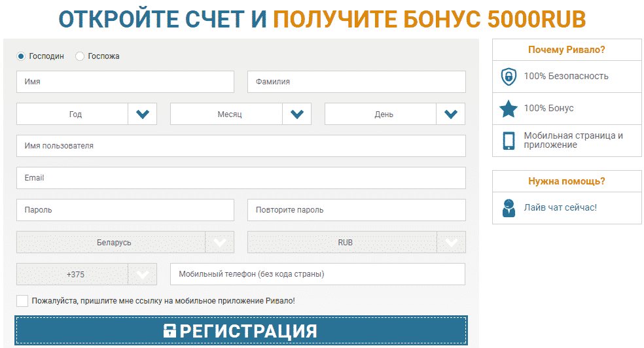
Task: Click the Пароль password field
Action: point(125,210)
